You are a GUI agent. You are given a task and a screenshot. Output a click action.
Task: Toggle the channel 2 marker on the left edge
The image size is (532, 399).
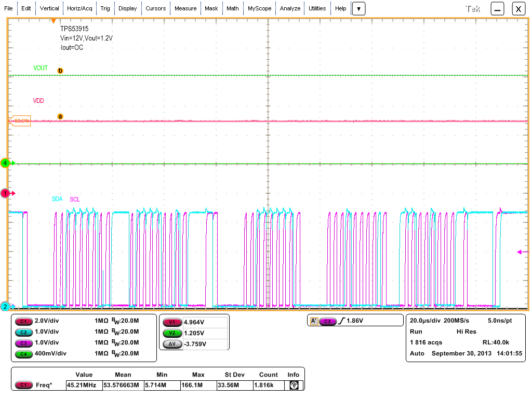point(5,307)
